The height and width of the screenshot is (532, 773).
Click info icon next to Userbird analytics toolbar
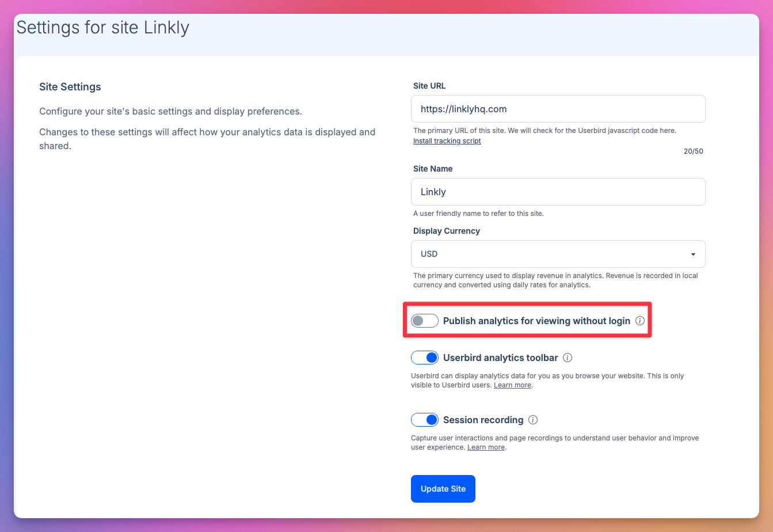568,358
